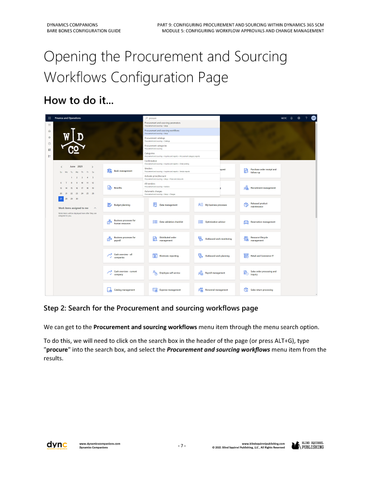Open the Benefits tile icon
This screenshot has width=371, height=480.
point(109,188)
